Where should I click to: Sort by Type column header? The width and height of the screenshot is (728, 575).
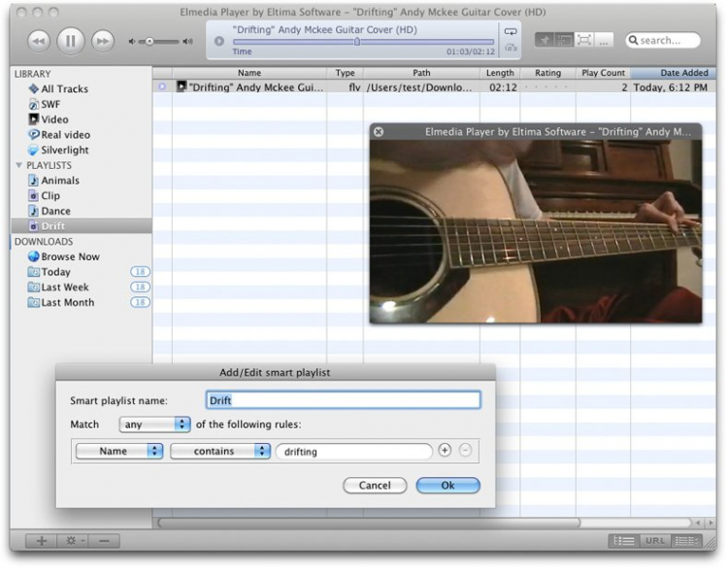pos(345,73)
